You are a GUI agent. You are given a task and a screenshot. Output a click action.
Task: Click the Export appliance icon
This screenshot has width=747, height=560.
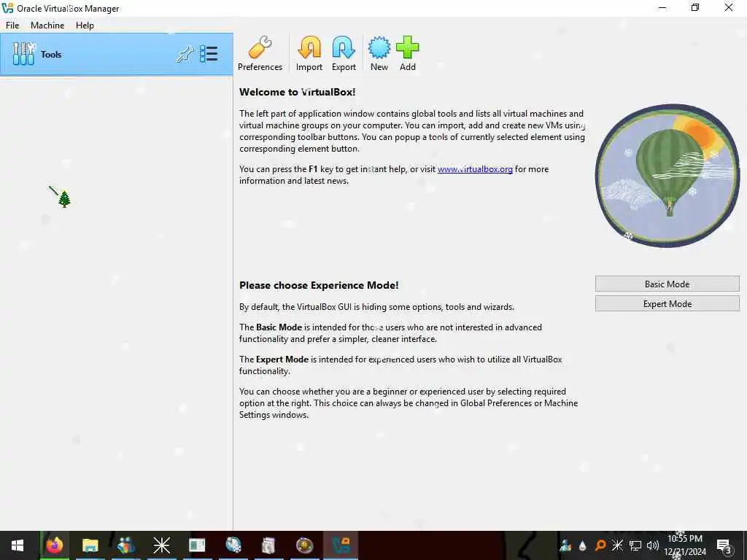pos(344,53)
